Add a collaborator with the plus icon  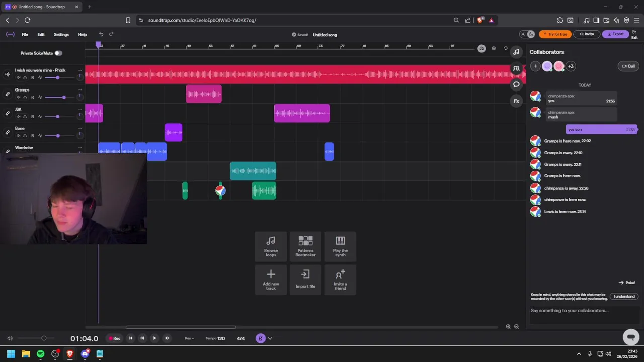click(x=535, y=66)
